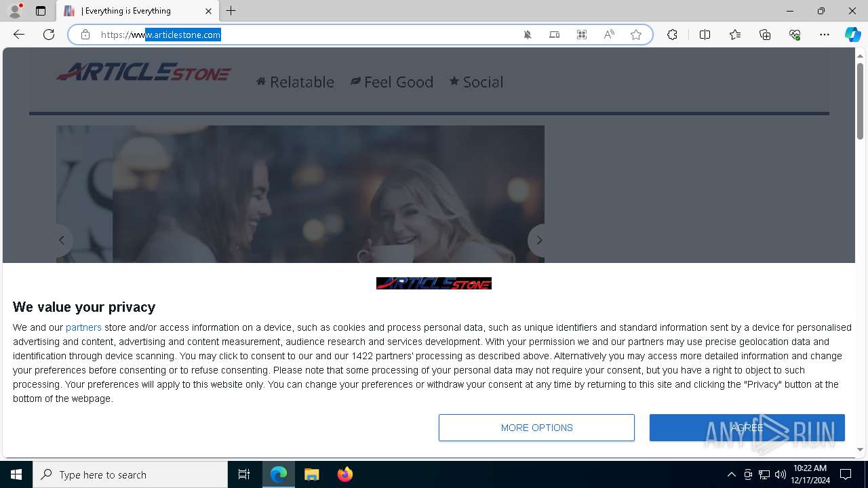Show hidden system tray icons

(731, 474)
